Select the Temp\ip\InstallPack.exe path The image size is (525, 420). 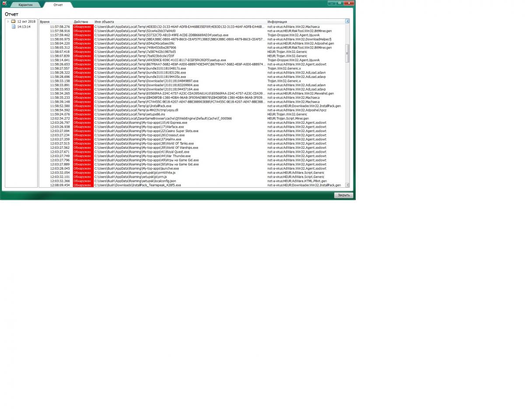click(x=133, y=106)
